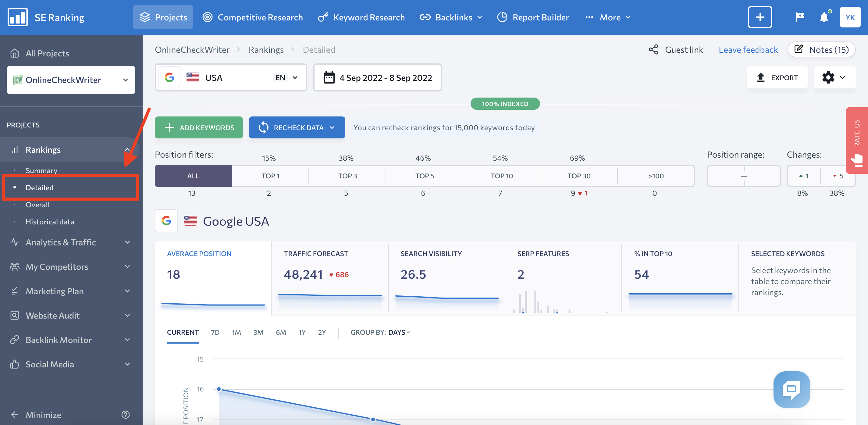Click the EXPORT button
868x425 pixels.
(777, 77)
